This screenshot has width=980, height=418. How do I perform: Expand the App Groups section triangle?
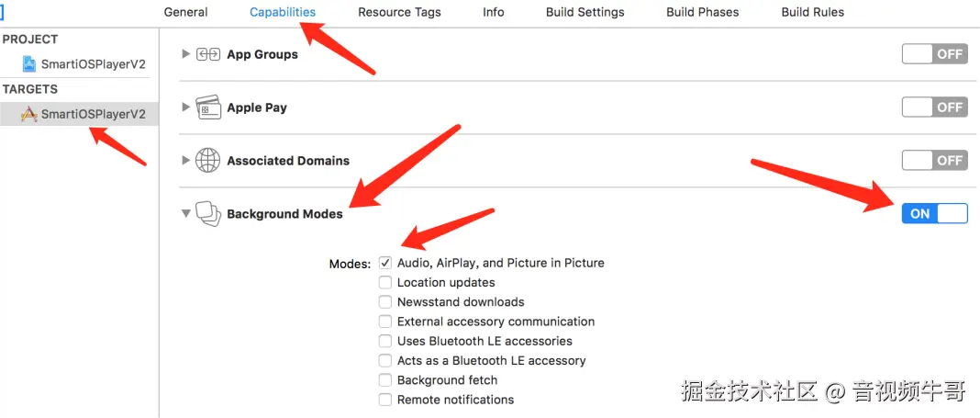(x=186, y=54)
